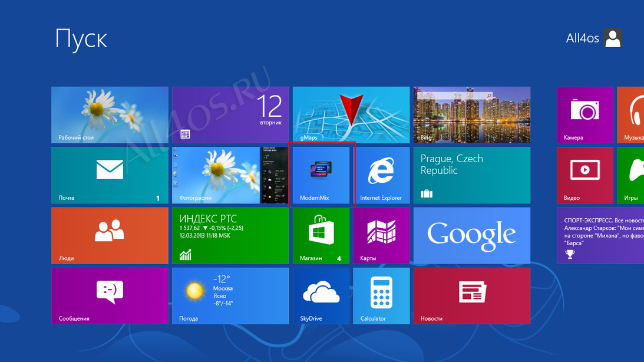Open the Почта mail tile

(110, 175)
